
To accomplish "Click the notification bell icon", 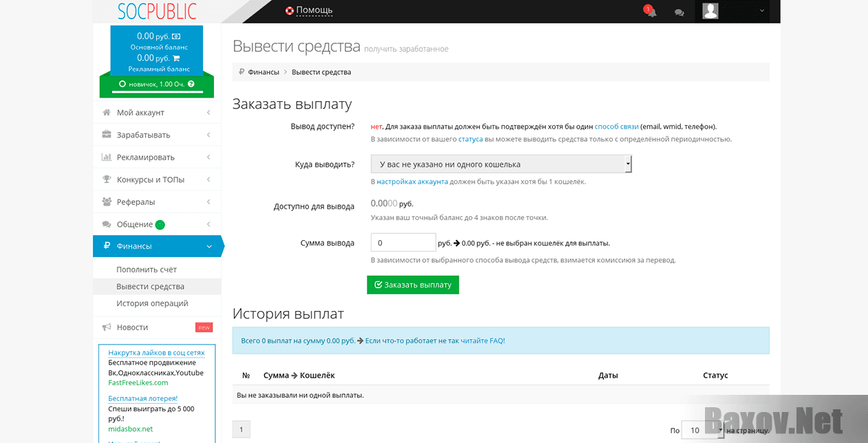I will (651, 12).
